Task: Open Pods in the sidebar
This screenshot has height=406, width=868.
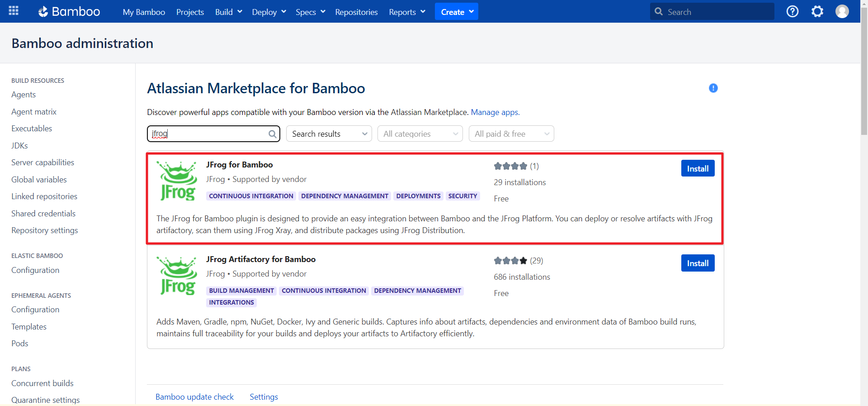Action: [20, 344]
